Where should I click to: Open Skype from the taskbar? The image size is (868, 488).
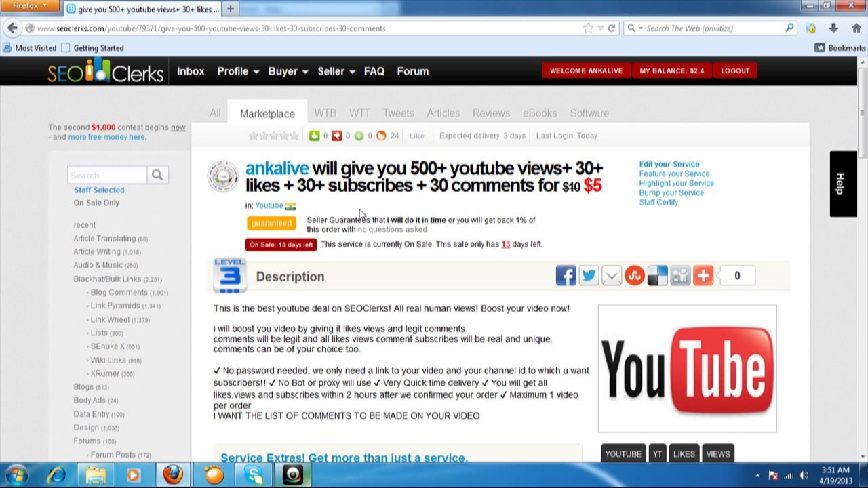(254, 475)
